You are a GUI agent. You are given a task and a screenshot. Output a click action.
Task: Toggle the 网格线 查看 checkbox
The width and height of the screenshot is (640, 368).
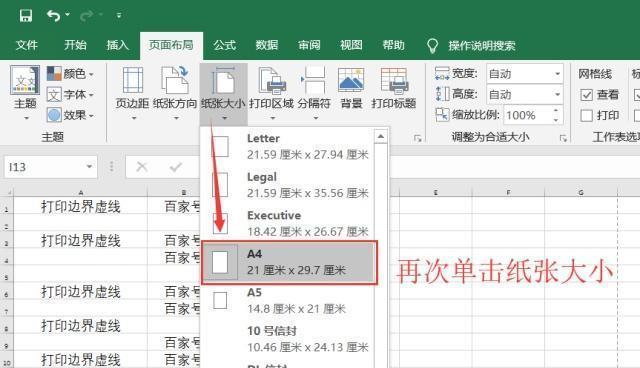coord(587,95)
